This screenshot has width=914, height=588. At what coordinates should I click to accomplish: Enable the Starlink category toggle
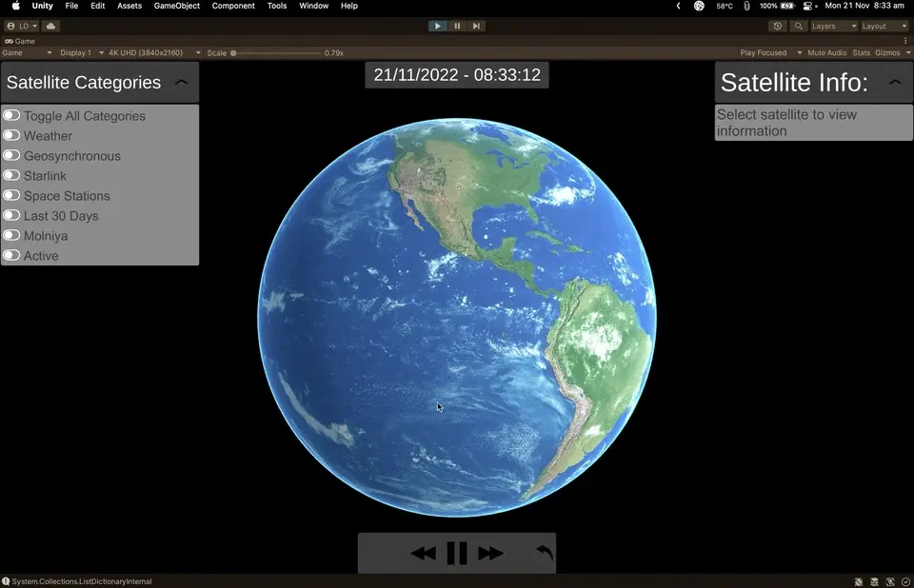tap(11, 176)
